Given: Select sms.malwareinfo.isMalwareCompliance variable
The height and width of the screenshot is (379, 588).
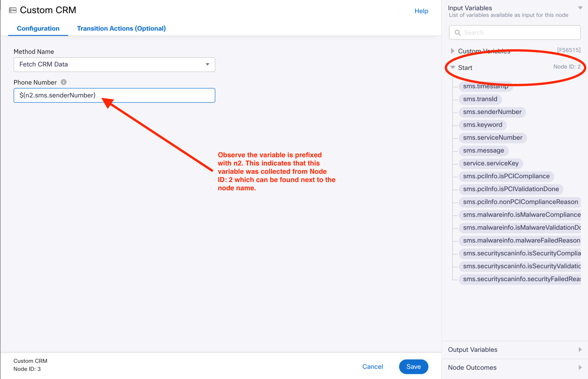Looking at the screenshot, I should (x=520, y=215).
